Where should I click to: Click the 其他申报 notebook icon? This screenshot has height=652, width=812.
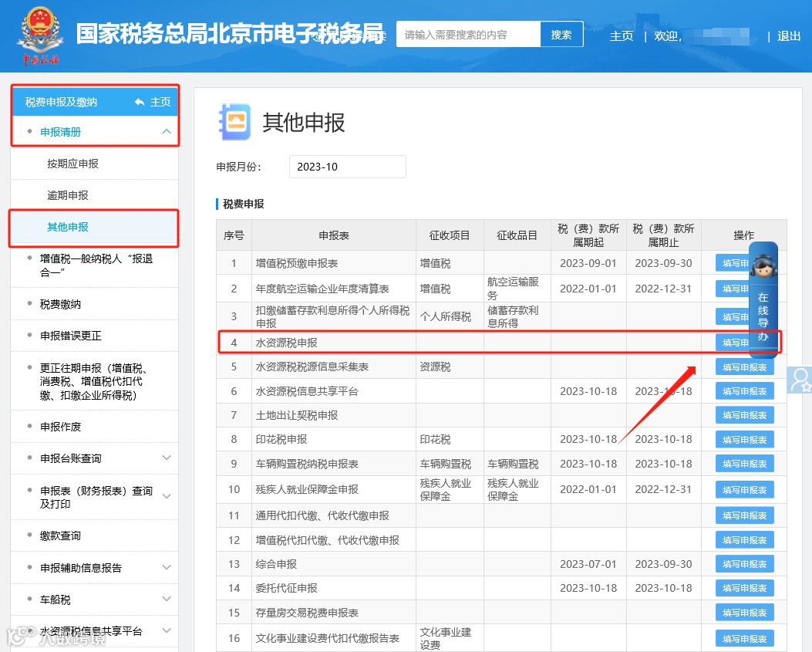[235, 123]
